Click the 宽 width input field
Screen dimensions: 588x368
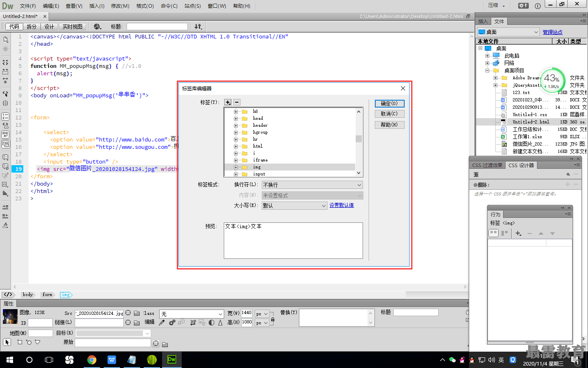tap(247, 313)
